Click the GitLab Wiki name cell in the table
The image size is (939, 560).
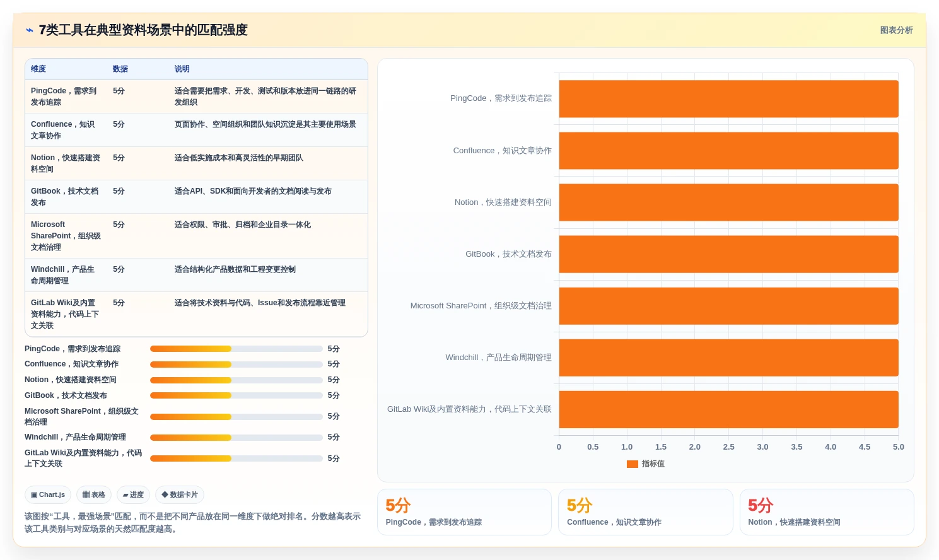66,314
